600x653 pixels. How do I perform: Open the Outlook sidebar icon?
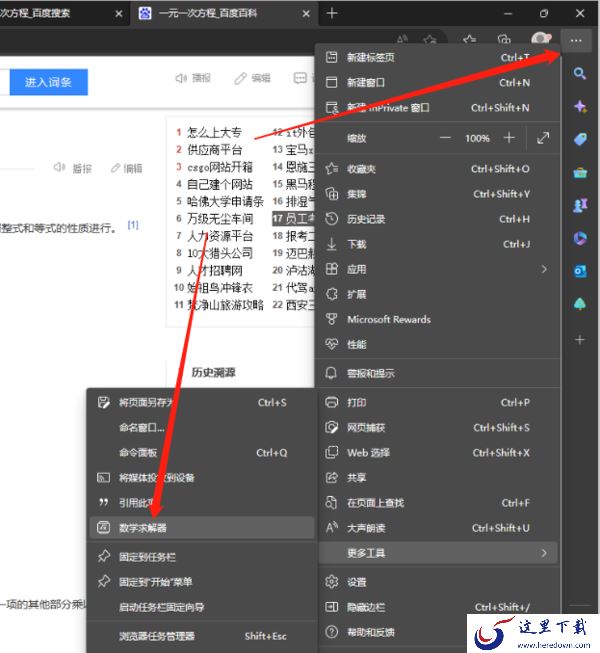click(580, 272)
